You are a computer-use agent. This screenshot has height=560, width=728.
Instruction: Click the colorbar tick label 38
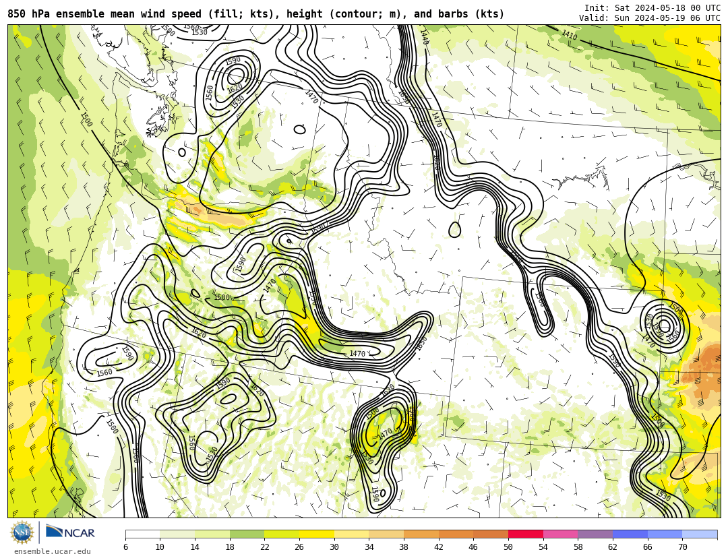(x=404, y=547)
